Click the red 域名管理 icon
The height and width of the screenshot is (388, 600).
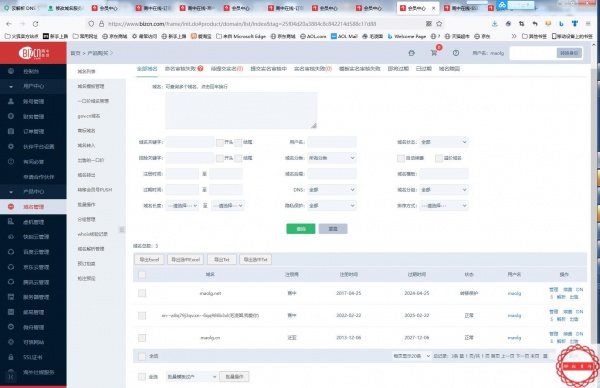pyautogui.click(x=11, y=207)
